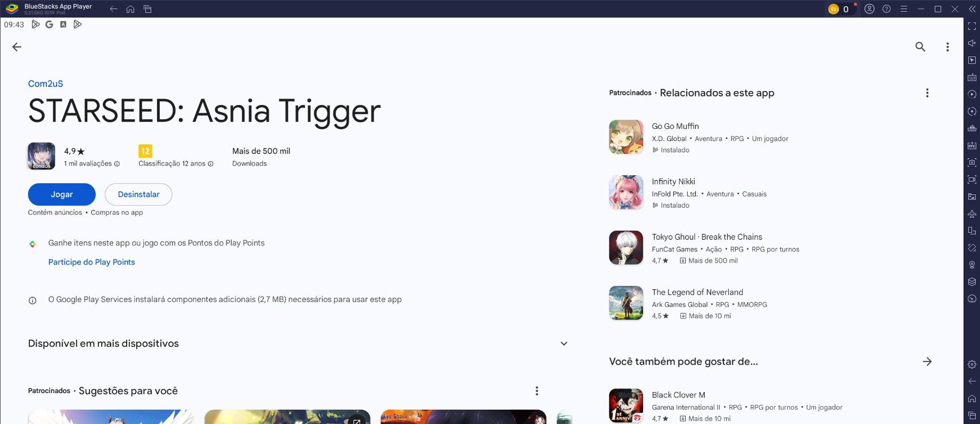
Task: Click airplane mode icon in sidebar
Action: point(972,214)
